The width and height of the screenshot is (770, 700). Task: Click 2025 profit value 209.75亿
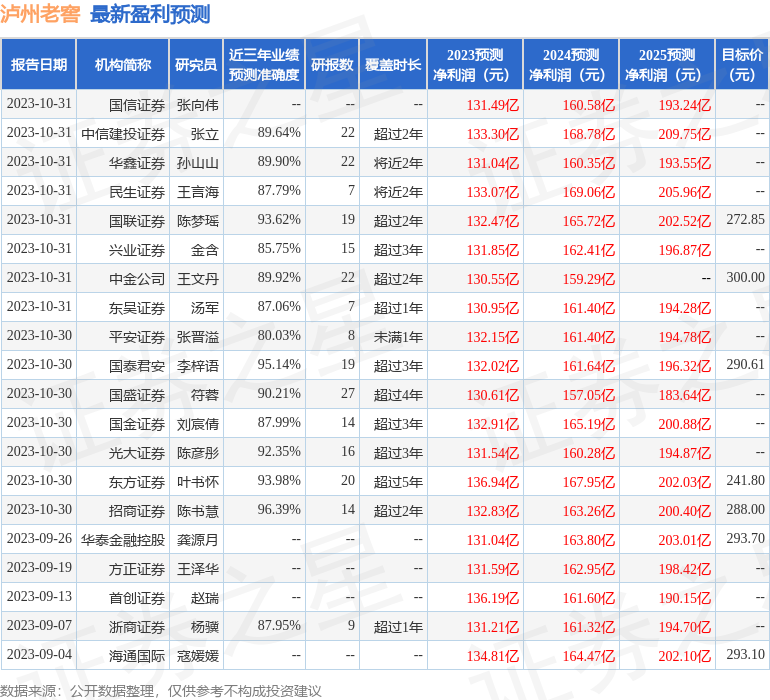click(685, 134)
